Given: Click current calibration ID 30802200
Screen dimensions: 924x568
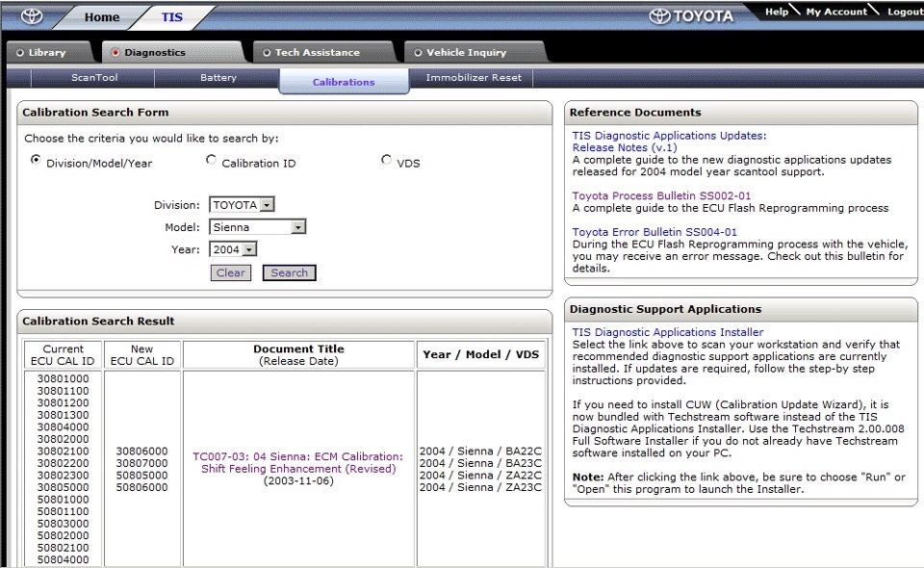Looking at the screenshot, I should [64, 463].
